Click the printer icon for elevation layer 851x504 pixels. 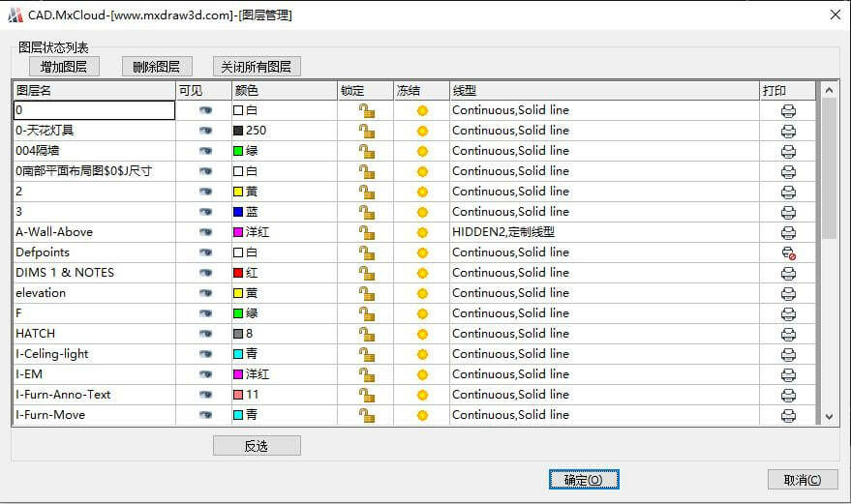click(x=788, y=293)
